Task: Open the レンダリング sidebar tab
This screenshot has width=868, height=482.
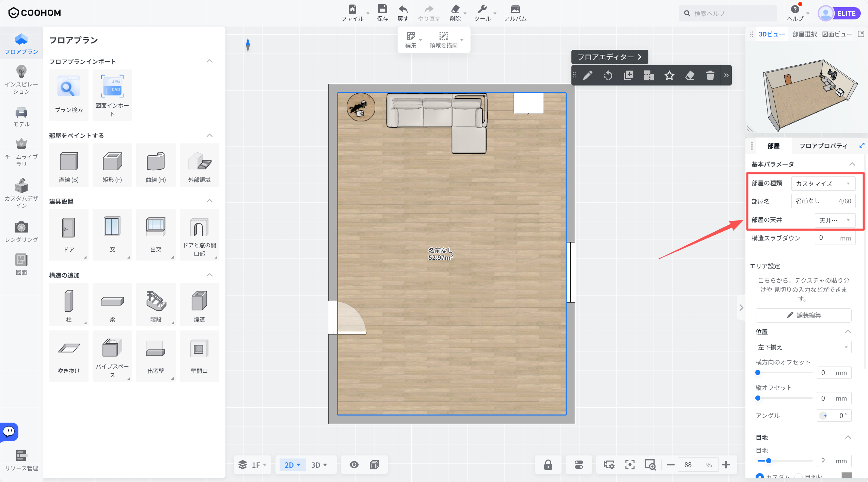Action: coord(21,232)
